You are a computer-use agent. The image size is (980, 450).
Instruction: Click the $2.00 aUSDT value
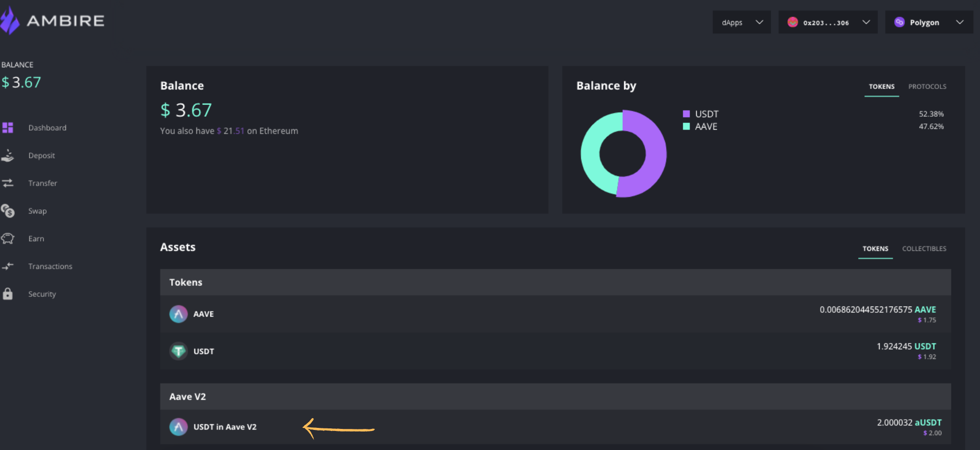[932, 433]
